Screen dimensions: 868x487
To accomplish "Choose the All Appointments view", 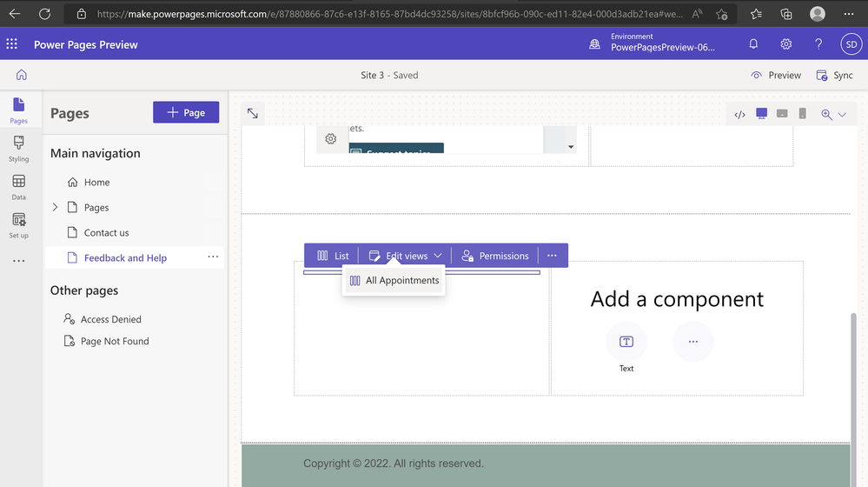I will pyautogui.click(x=394, y=280).
